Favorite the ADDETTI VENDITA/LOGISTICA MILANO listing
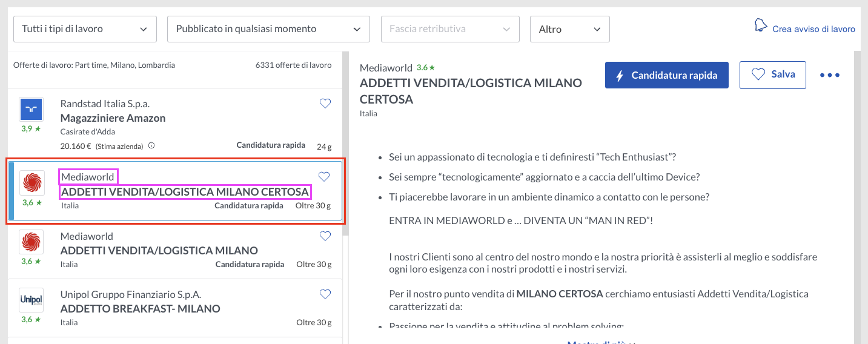Viewport: 868px width, 344px height. pyautogui.click(x=325, y=236)
